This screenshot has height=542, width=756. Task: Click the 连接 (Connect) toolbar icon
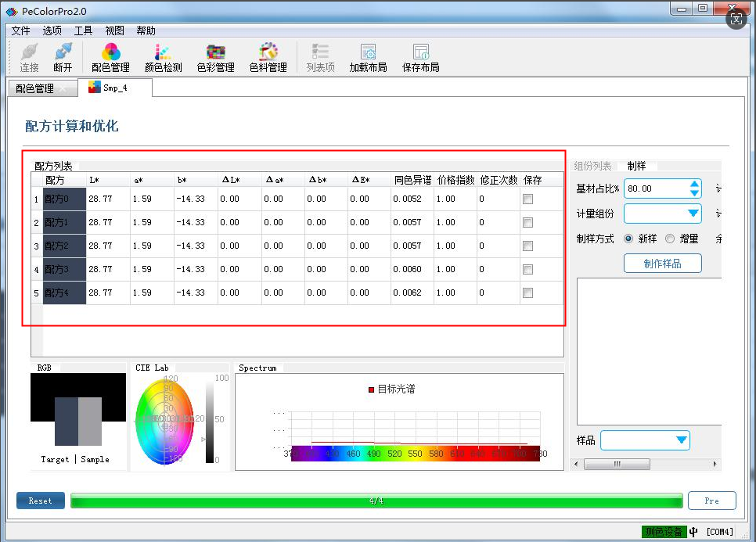click(x=29, y=58)
